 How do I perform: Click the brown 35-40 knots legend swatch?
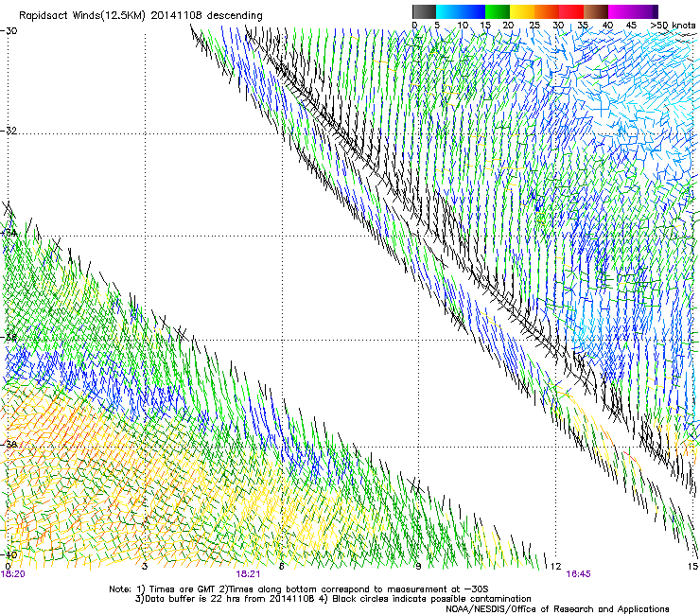[x=596, y=11]
